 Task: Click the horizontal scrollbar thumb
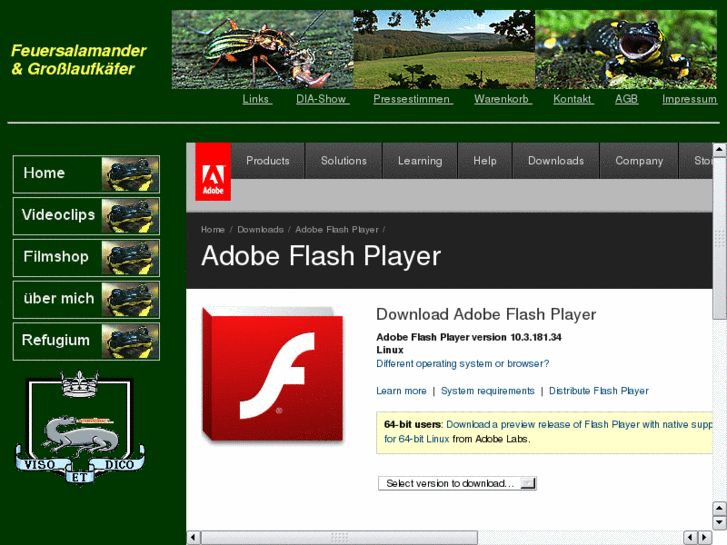click(340, 538)
